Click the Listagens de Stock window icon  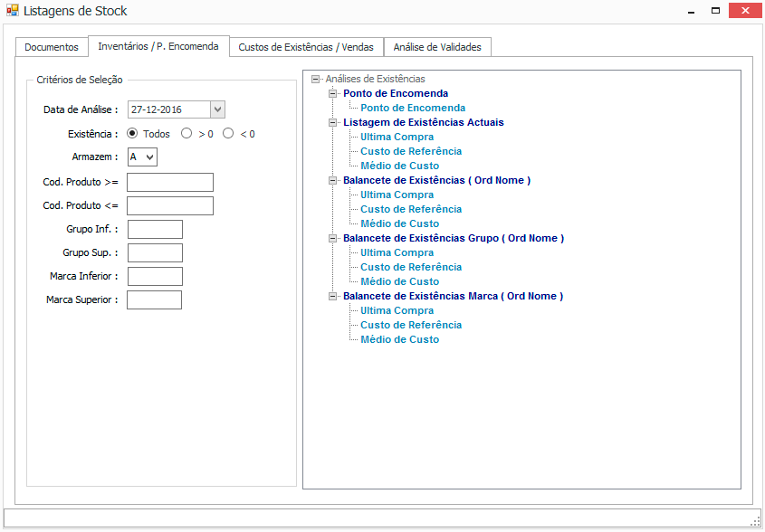(x=12, y=10)
